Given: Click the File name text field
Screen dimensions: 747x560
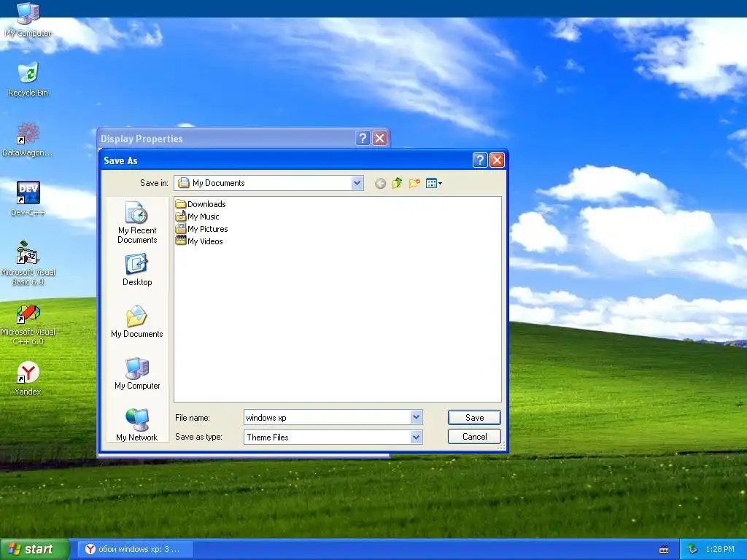Looking at the screenshot, I should click(328, 418).
